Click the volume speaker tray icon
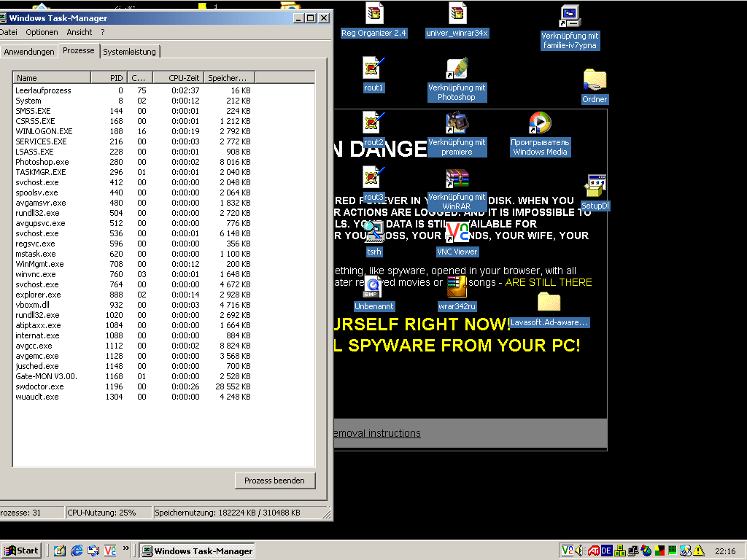Image resolution: width=747 pixels, height=560 pixels. tap(580, 551)
